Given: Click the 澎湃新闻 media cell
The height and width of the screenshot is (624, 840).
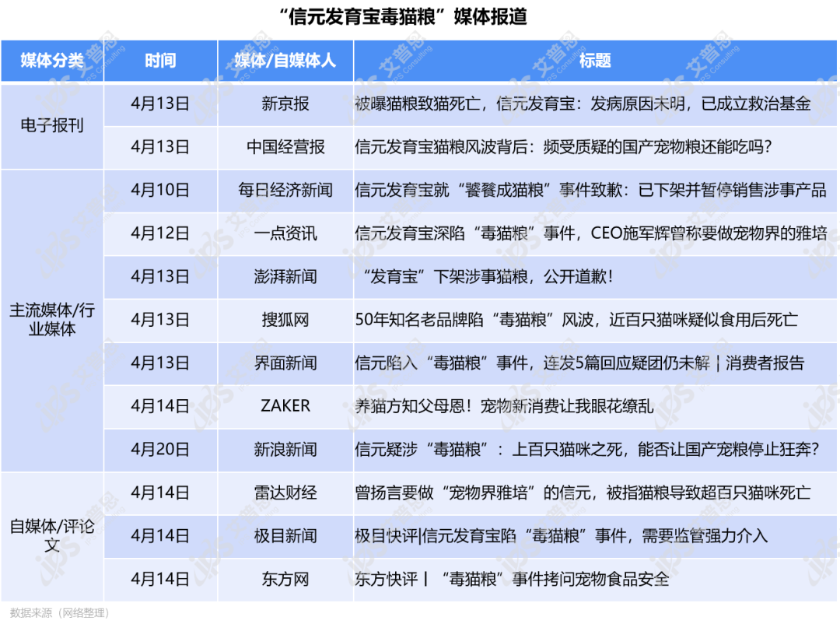Looking at the screenshot, I should point(285,277).
